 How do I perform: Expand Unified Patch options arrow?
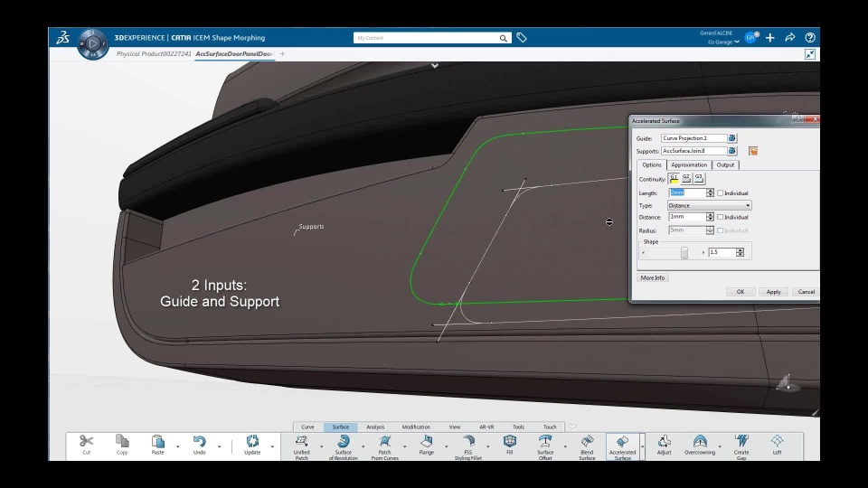[321, 446]
